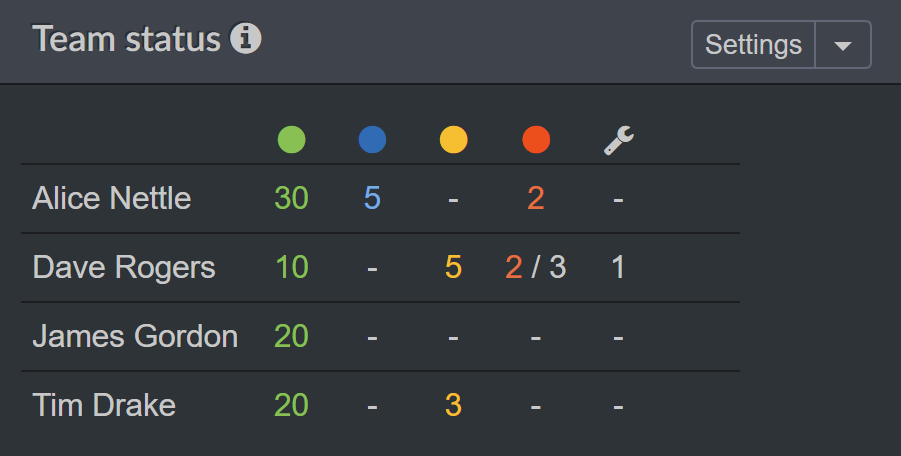Image resolution: width=901 pixels, height=456 pixels.
Task: Click Alice Nettle's green count of 30
Action: [291, 198]
